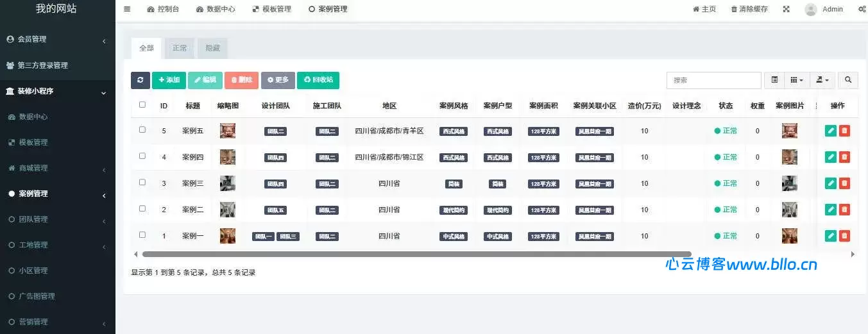Open the 数据中心 top navigation tab
Image resolution: width=868 pixels, height=334 pixels.
click(x=216, y=9)
